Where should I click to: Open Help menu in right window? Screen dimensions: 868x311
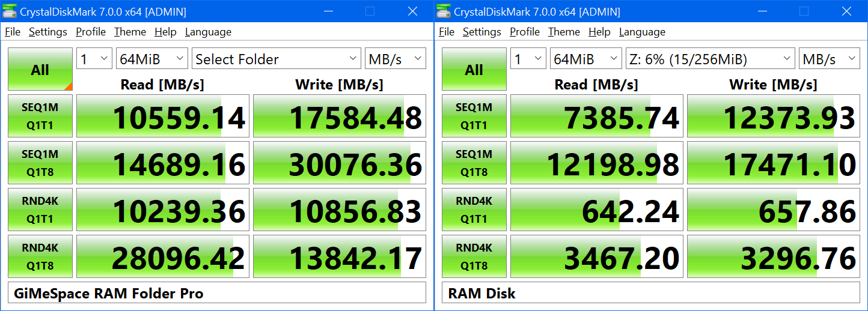pyautogui.click(x=599, y=32)
